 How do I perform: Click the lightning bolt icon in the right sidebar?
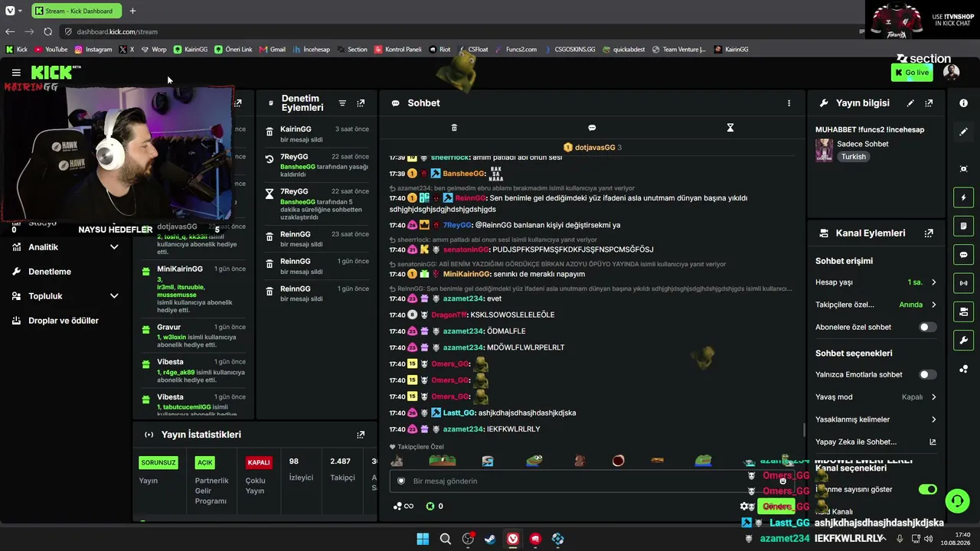tap(963, 197)
